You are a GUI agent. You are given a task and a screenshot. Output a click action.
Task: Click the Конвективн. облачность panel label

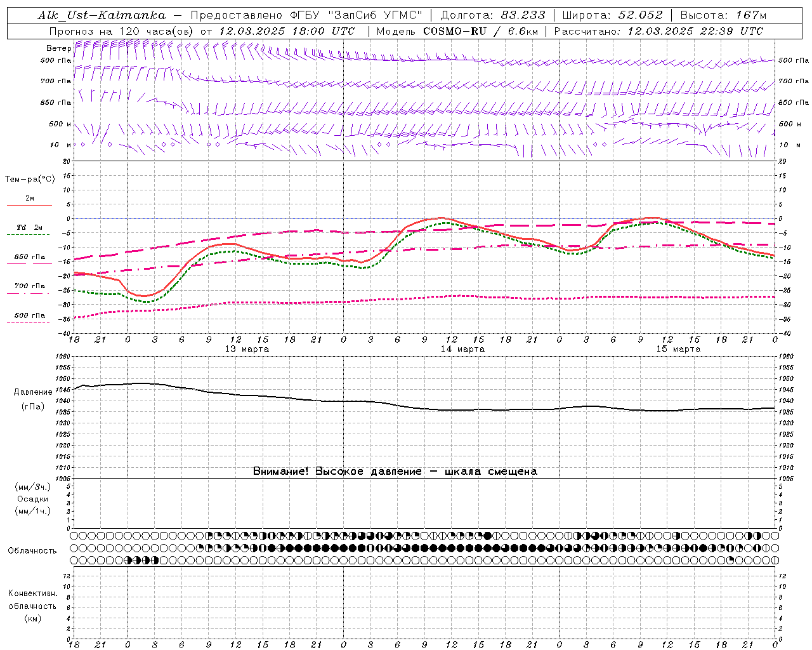tap(32, 600)
